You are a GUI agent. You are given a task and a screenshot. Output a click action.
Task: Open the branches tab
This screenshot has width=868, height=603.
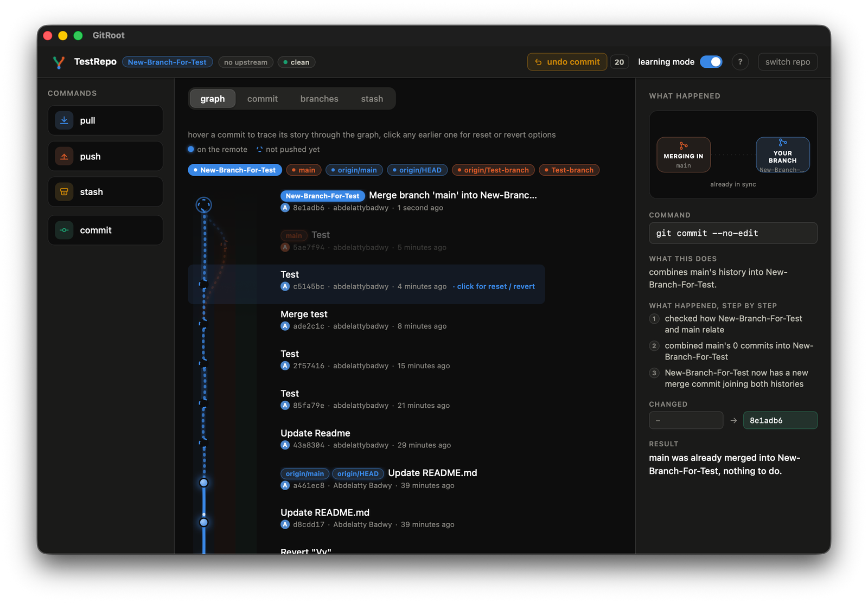click(319, 99)
